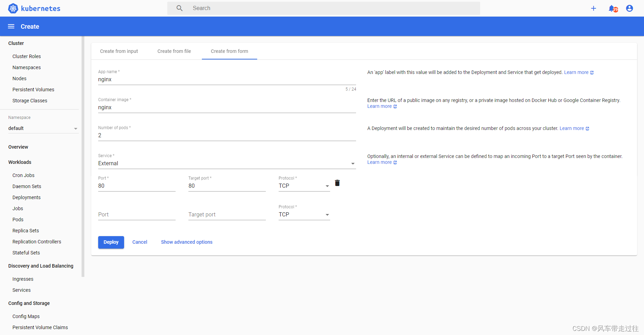Open the Service type External dropdown
The height and width of the screenshot is (335, 644).
point(352,163)
